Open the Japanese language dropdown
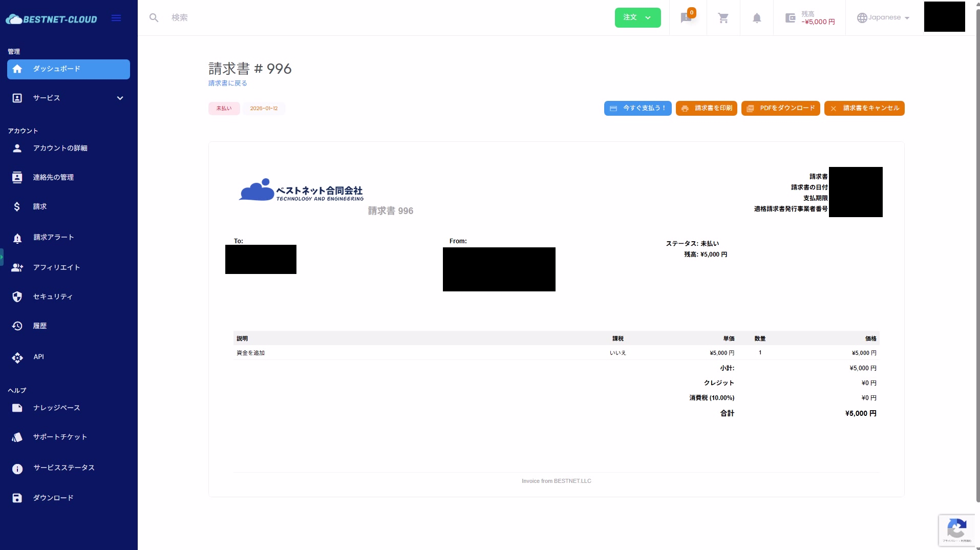980x550 pixels. click(883, 17)
